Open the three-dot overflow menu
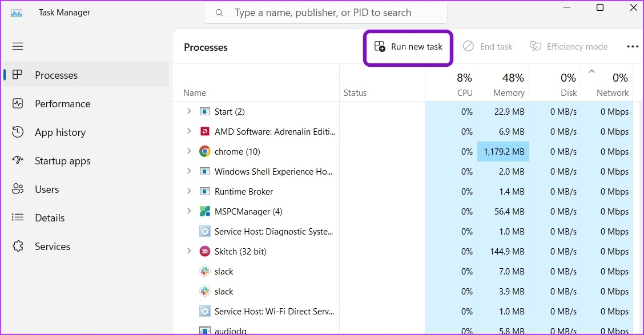644x335 pixels. pyautogui.click(x=633, y=46)
